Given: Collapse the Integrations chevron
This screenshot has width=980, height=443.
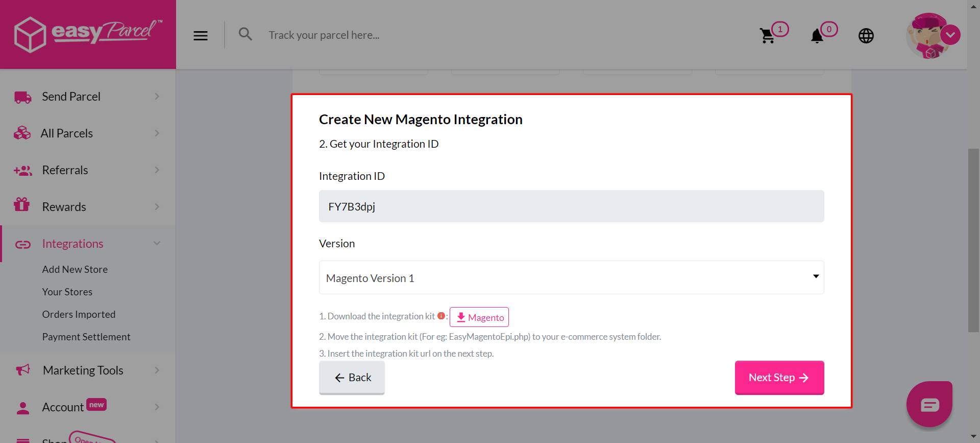Looking at the screenshot, I should pos(157,244).
